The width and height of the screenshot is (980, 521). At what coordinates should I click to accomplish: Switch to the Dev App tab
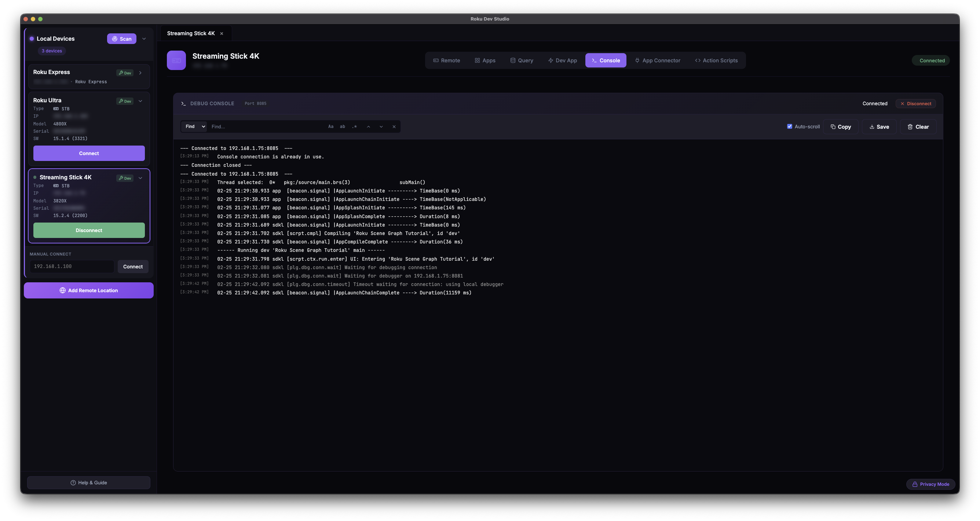click(562, 60)
